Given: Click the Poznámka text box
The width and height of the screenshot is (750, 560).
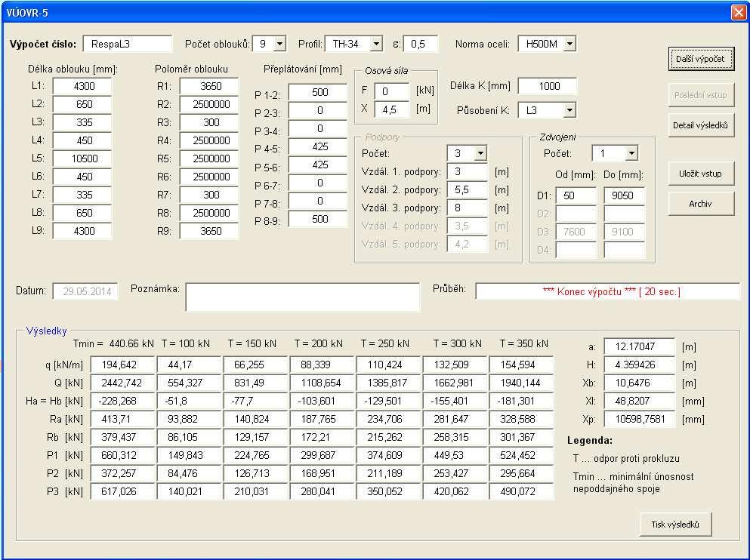Looking at the screenshot, I should click(303, 297).
